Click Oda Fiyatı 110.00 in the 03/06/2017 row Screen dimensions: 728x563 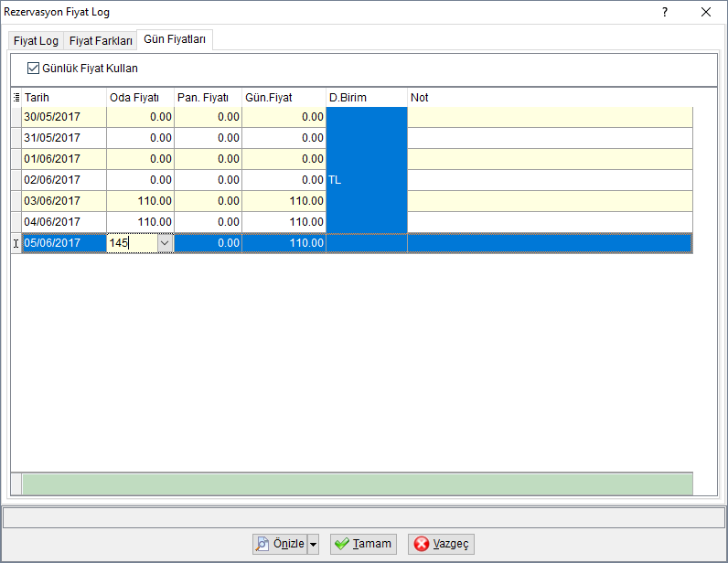[x=140, y=201]
